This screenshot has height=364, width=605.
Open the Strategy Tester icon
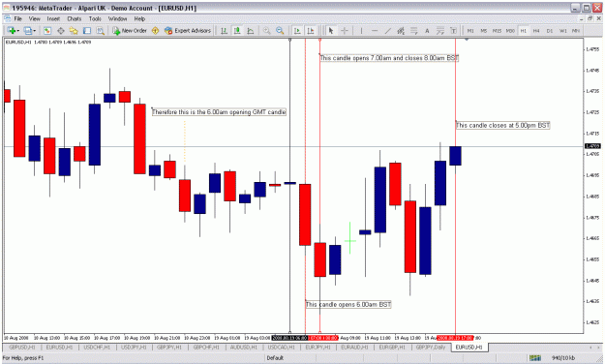[101, 30]
